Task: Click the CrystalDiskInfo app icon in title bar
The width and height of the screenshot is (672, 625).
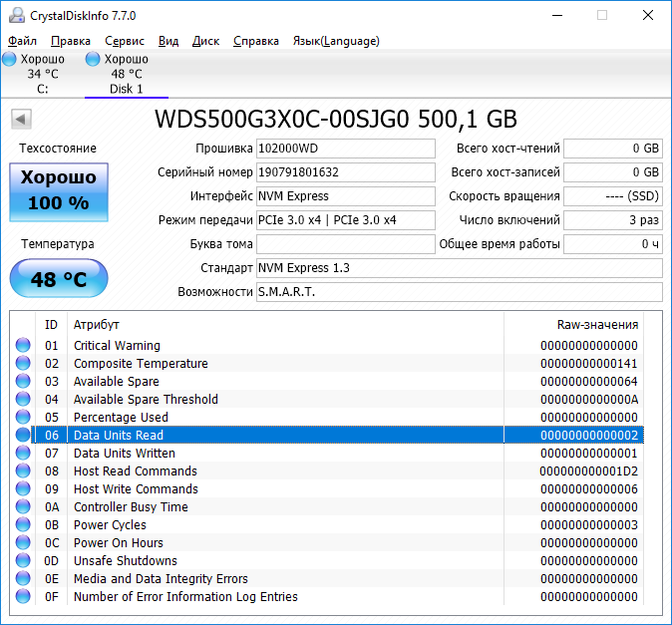Action: point(17,16)
